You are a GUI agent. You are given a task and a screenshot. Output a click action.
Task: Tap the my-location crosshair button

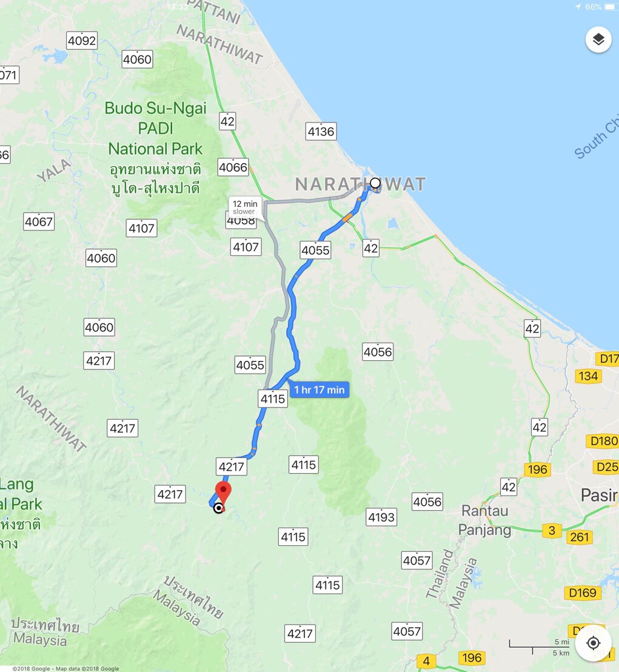(594, 643)
